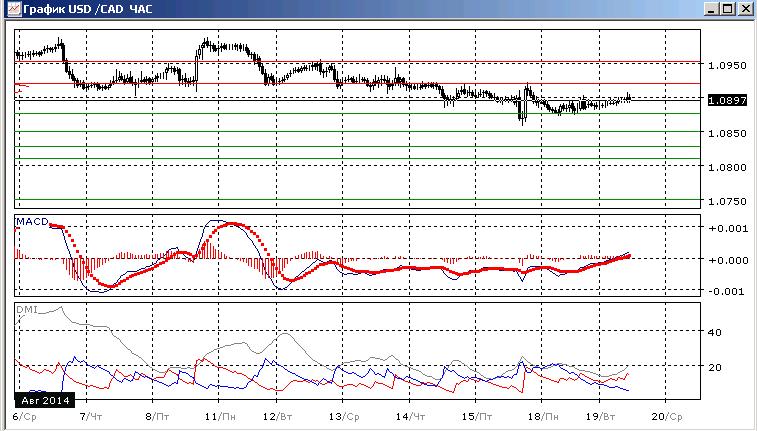
Task: Click the 1.0950 price axis label
Action: 727,65
